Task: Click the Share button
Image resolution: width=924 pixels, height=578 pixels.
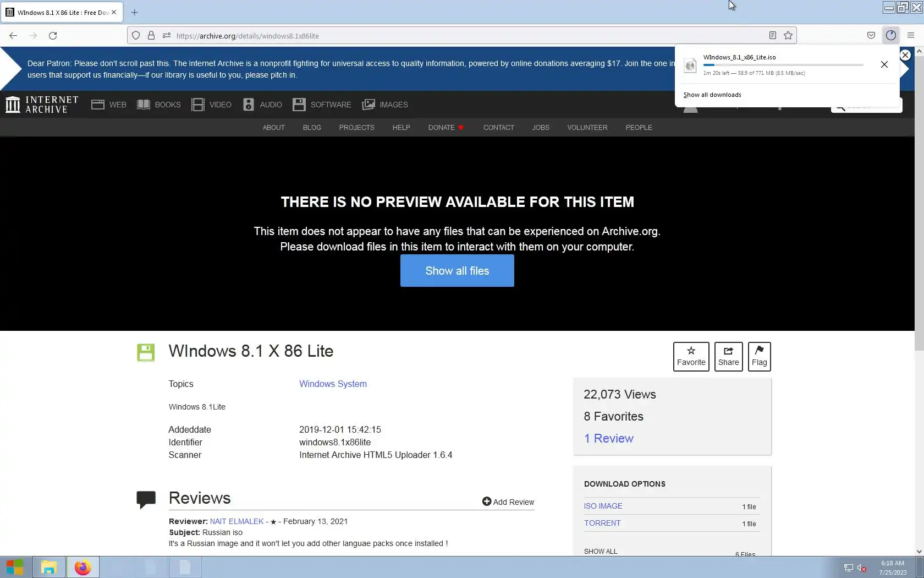Action: (728, 357)
